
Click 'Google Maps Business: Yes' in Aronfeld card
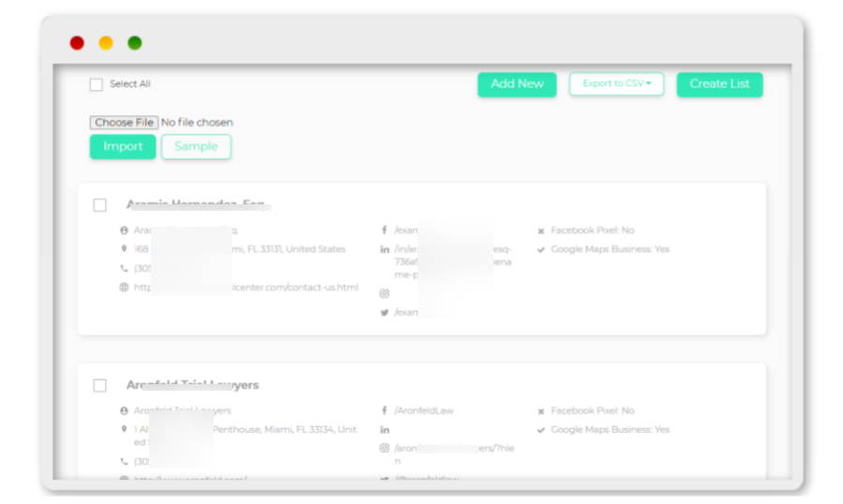610,429
